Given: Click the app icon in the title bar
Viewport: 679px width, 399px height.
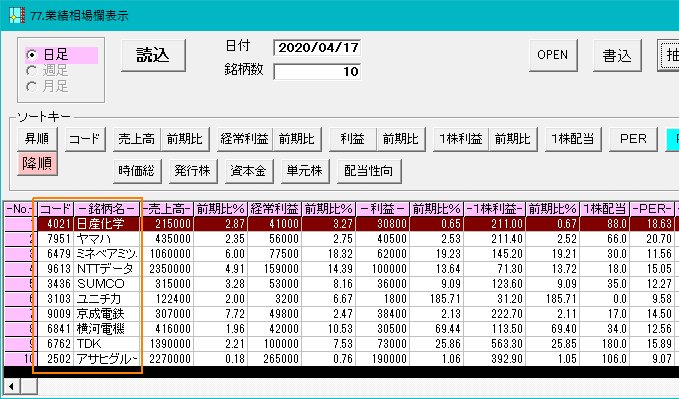Looking at the screenshot, I should point(17,16).
